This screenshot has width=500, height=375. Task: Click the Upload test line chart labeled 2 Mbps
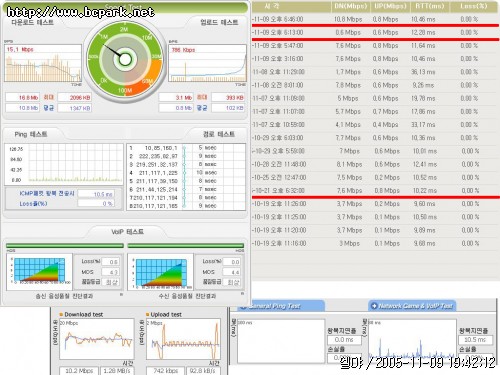(x=183, y=339)
